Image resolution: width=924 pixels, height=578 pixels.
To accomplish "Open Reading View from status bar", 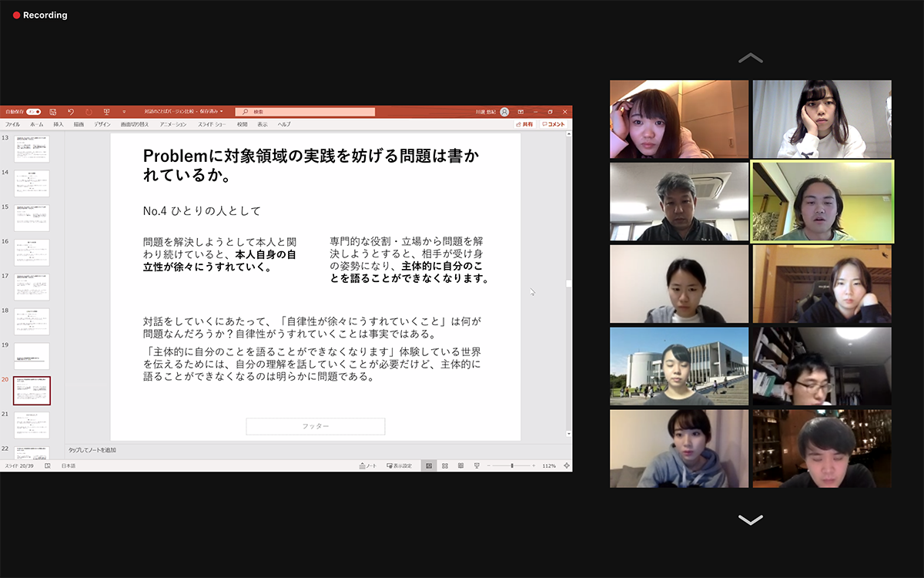I will coord(460,465).
